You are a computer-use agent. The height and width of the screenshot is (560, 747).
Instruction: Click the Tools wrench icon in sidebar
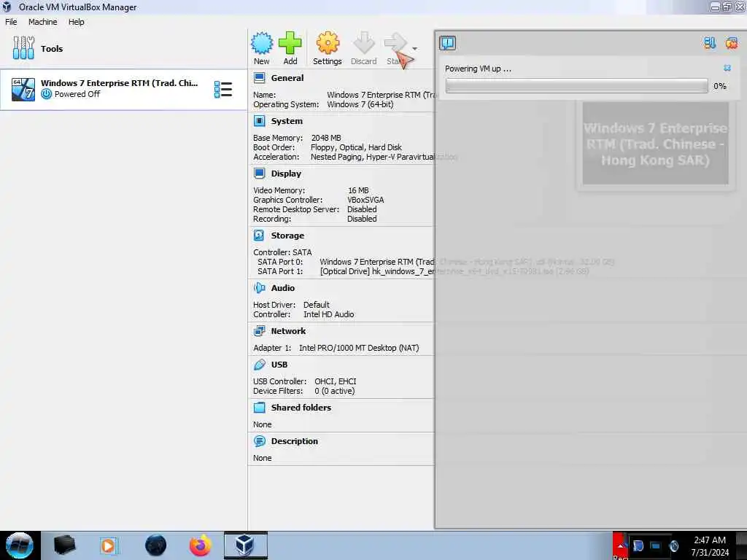click(23, 48)
